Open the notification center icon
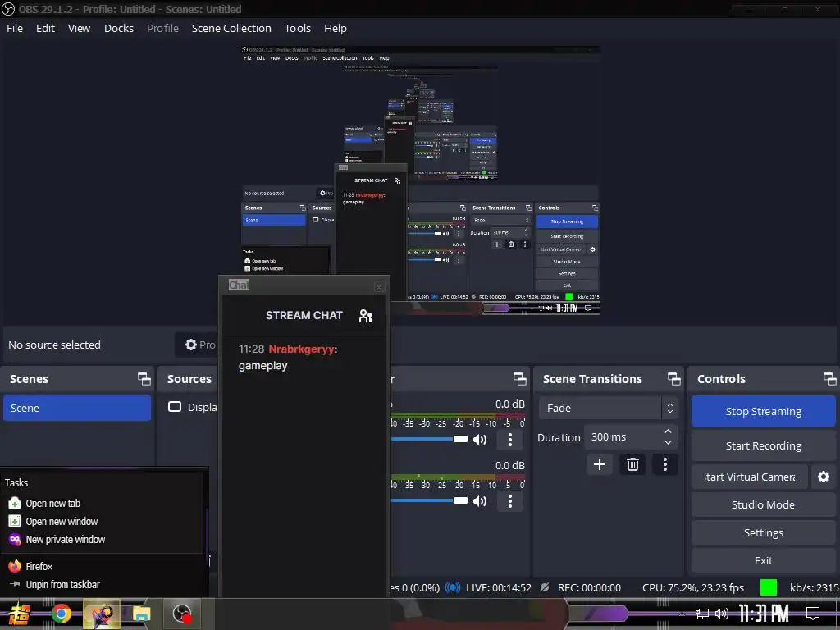 (x=813, y=614)
